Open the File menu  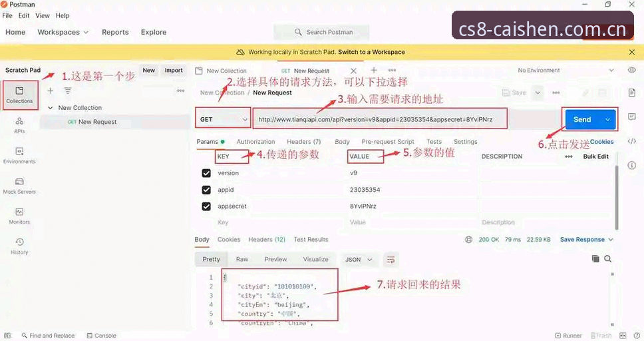(7, 15)
